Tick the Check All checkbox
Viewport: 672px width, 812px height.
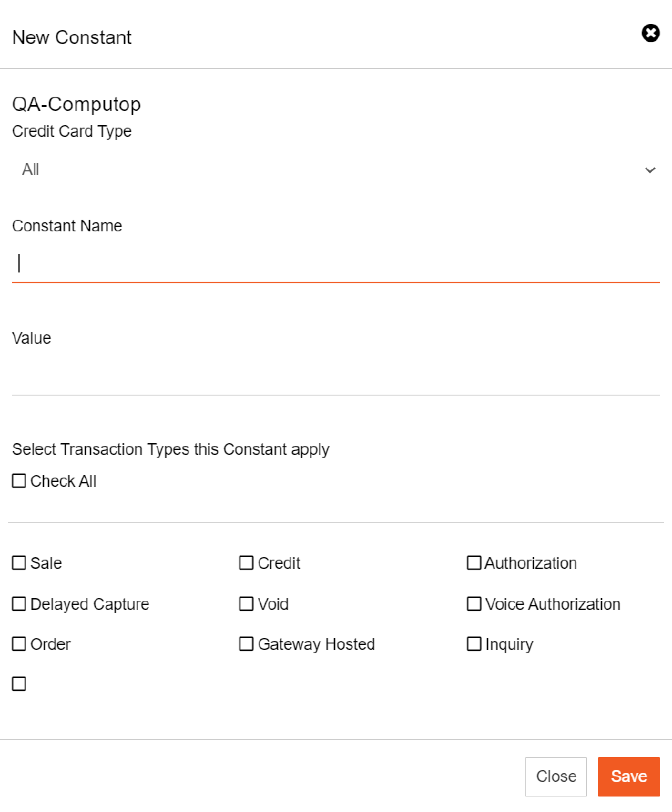pos(19,481)
